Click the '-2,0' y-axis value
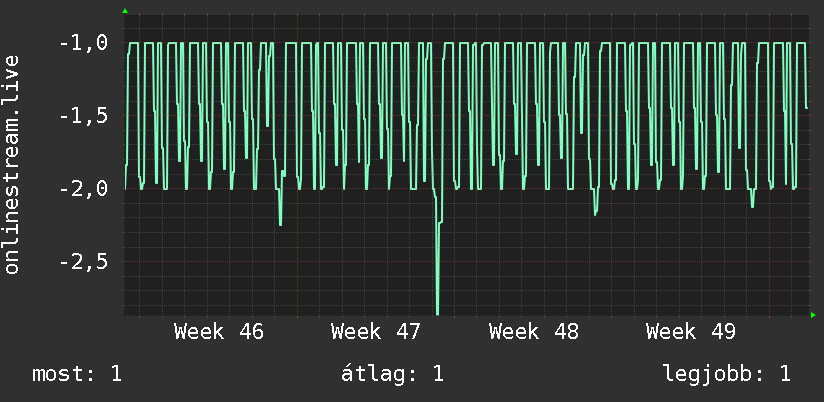This screenshot has height=402, width=824. pos(83,188)
